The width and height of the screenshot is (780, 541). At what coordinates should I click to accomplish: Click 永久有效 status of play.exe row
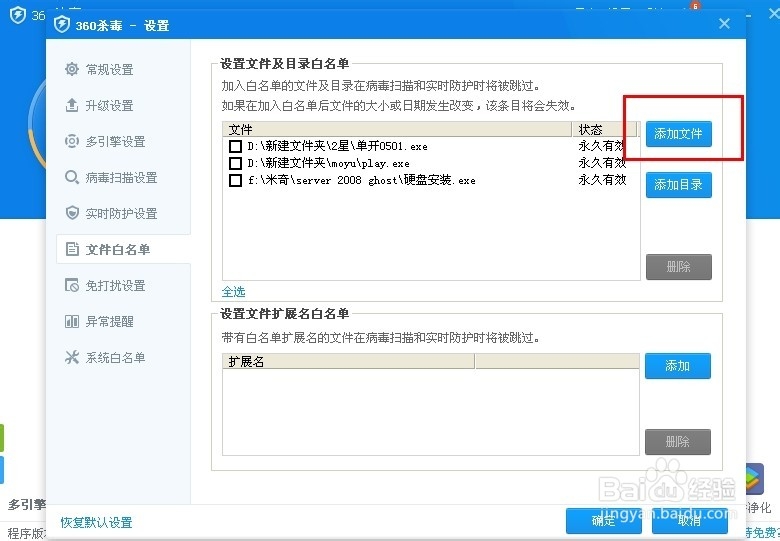click(x=602, y=163)
